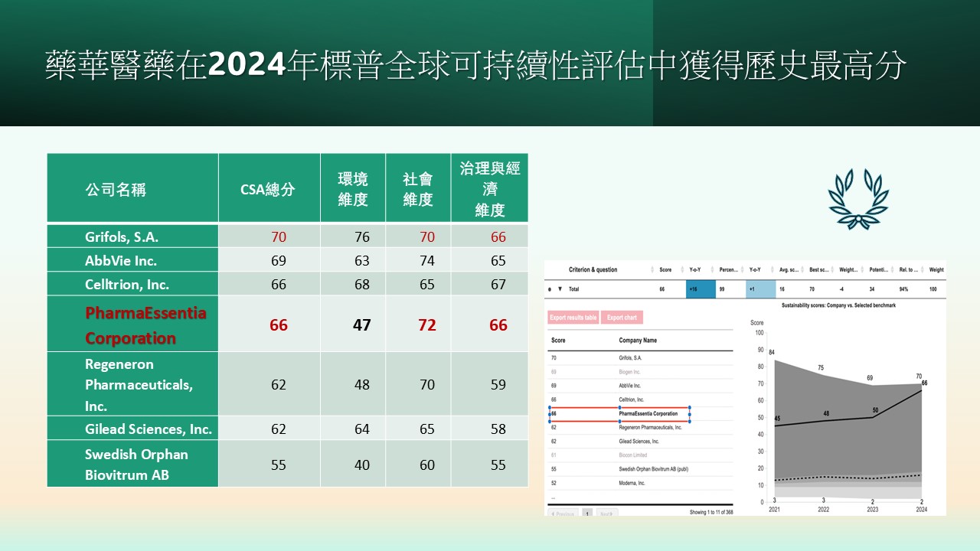Viewport: 980px width, 551px height.
Task: Click the 環境維度 column header
Action: coord(353,189)
